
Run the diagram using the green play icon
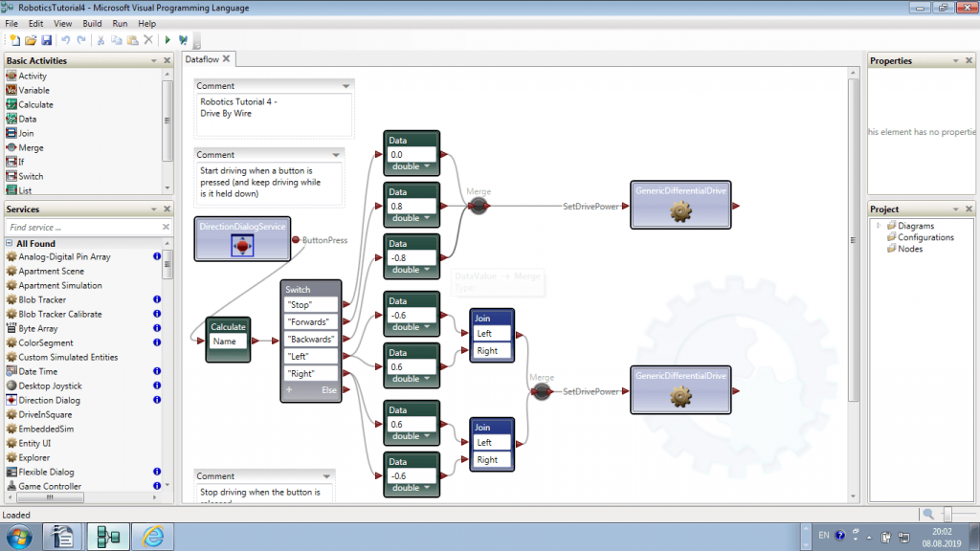point(167,40)
